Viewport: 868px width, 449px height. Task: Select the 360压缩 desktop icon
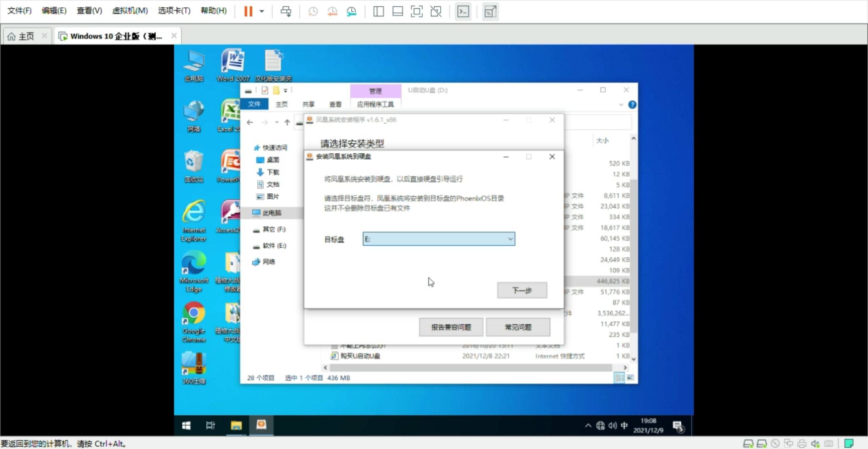(x=194, y=368)
